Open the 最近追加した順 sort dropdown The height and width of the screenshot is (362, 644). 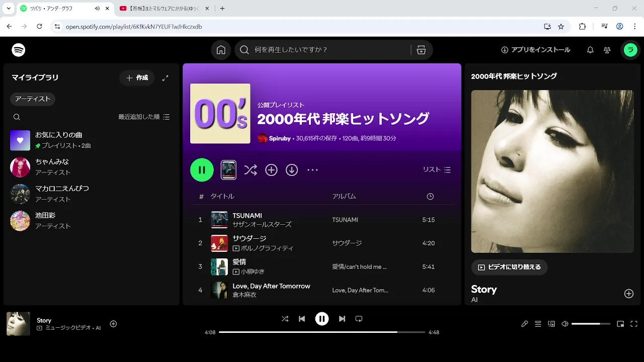pos(144,117)
